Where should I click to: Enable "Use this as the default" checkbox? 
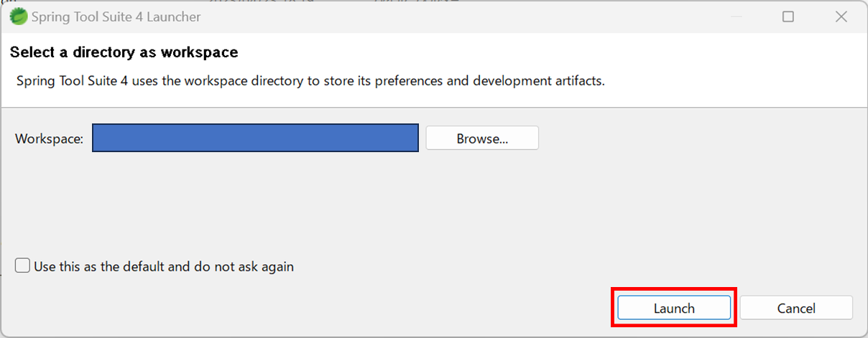(23, 266)
